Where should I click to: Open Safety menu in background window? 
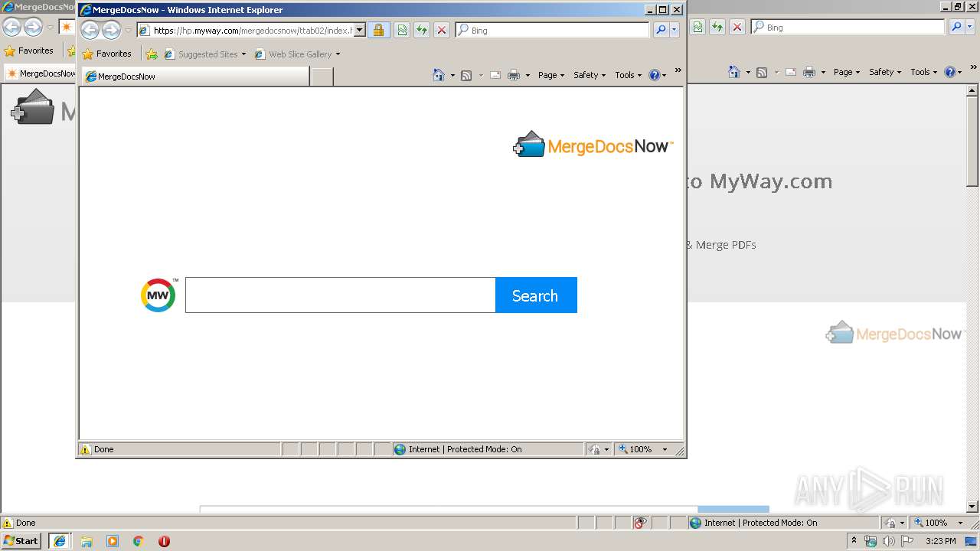[884, 71]
